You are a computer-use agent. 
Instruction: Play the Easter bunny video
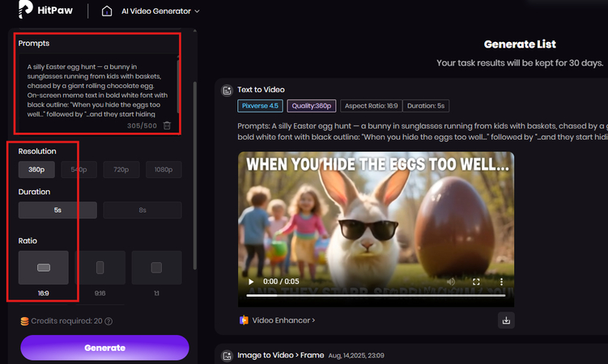[251, 281]
